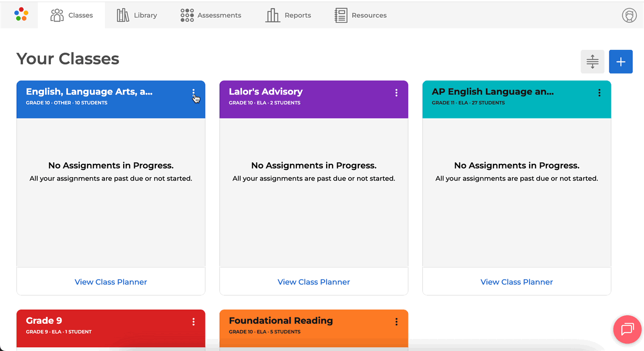Open options menu for English, Language Arts class
This screenshot has height=351, width=644.
click(x=194, y=93)
